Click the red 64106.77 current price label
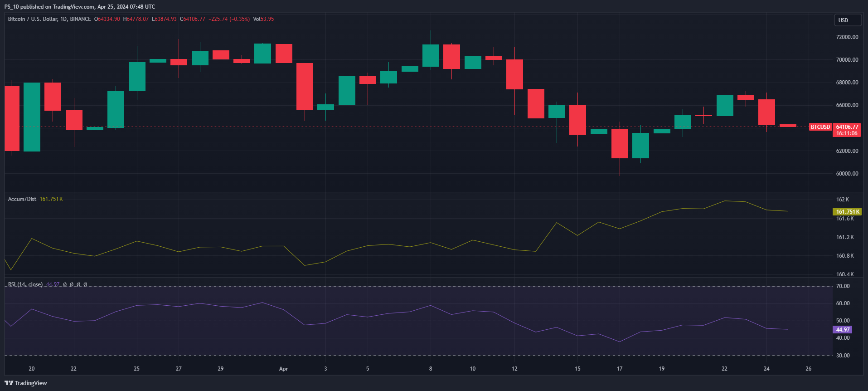868x391 pixels. (847, 127)
